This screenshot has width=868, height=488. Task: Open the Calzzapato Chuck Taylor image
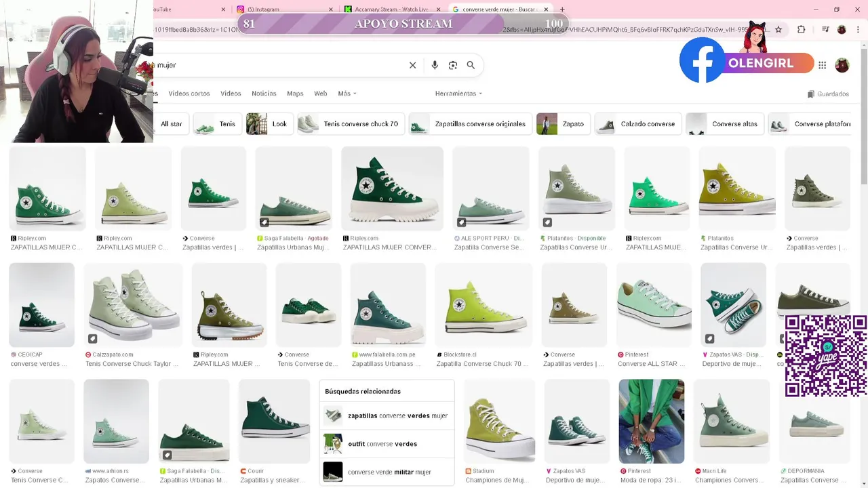point(133,305)
